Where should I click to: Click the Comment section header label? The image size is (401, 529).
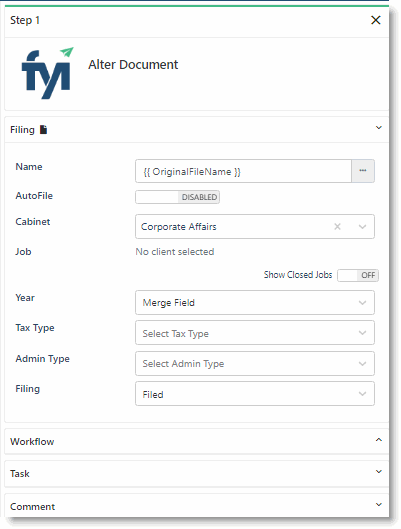[32, 506]
